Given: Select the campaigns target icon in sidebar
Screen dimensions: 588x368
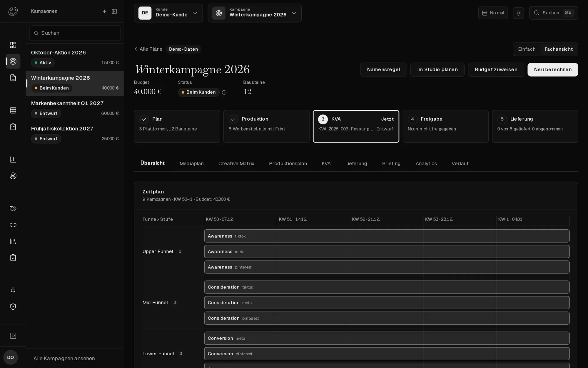Looking at the screenshot, I should [13, 62].
